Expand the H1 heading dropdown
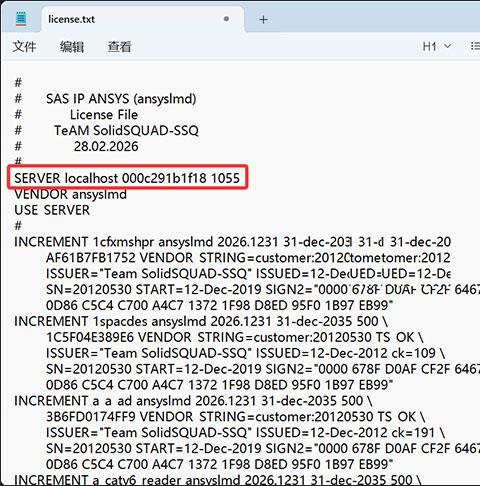 tap(436, 46)
